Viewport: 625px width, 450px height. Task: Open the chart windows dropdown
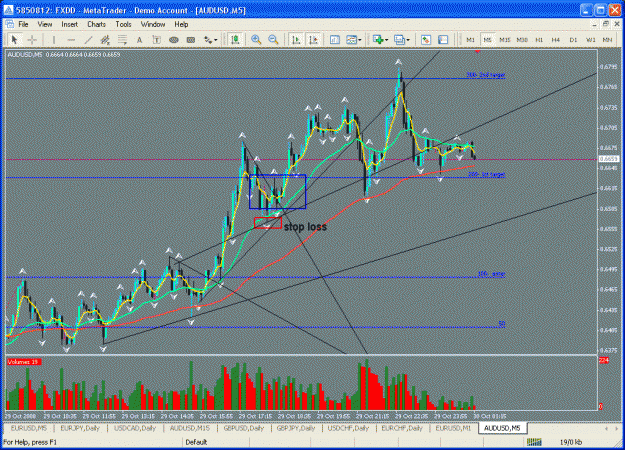401,39
